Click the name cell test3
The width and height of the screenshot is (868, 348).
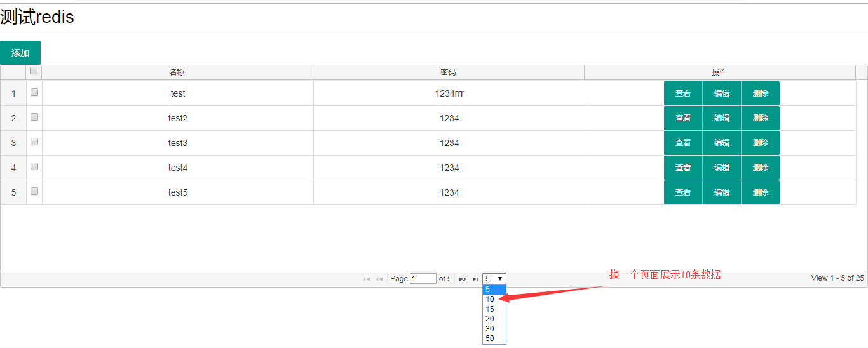click(x=178, y=143)
